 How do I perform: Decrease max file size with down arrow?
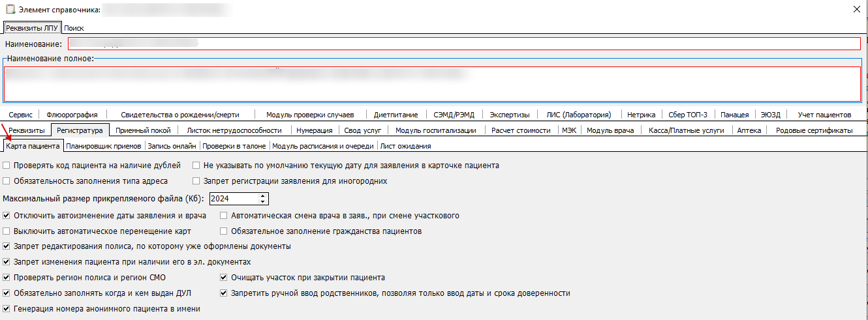tap(263, 202)
